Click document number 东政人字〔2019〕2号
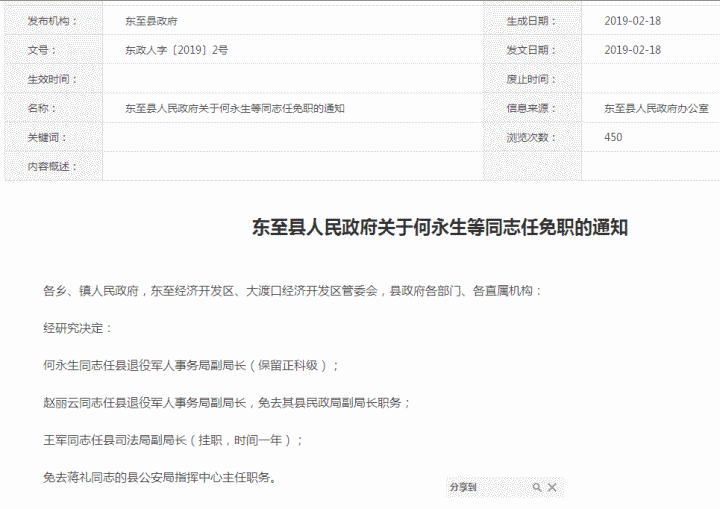The height and width of the screenshot is (509, 720). pyautogui.click(x=176, y=50)
